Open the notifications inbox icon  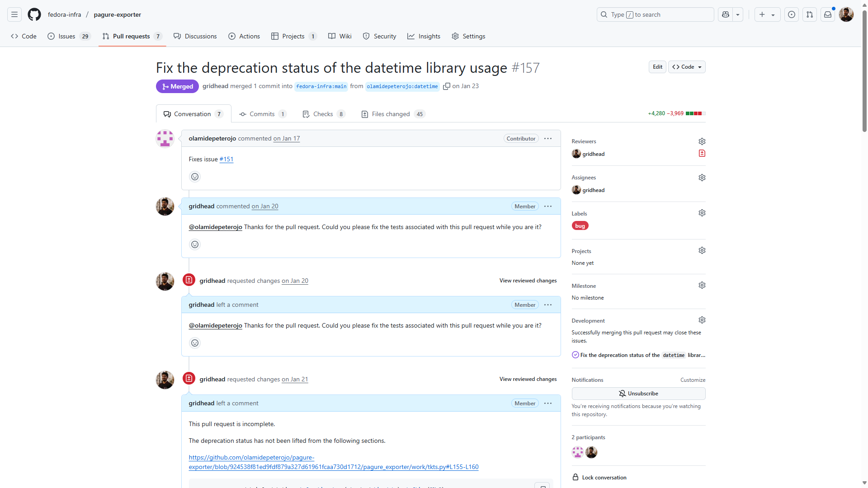828,14
